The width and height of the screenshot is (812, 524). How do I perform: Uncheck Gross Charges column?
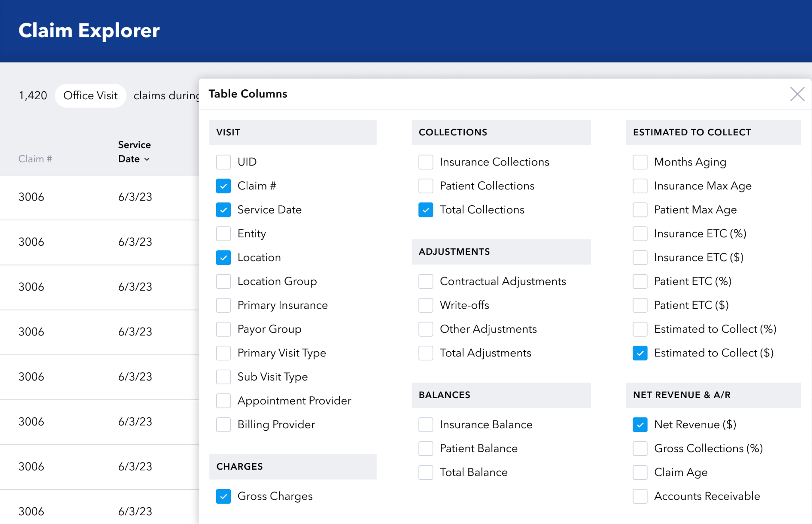click(x=223, y=496)
